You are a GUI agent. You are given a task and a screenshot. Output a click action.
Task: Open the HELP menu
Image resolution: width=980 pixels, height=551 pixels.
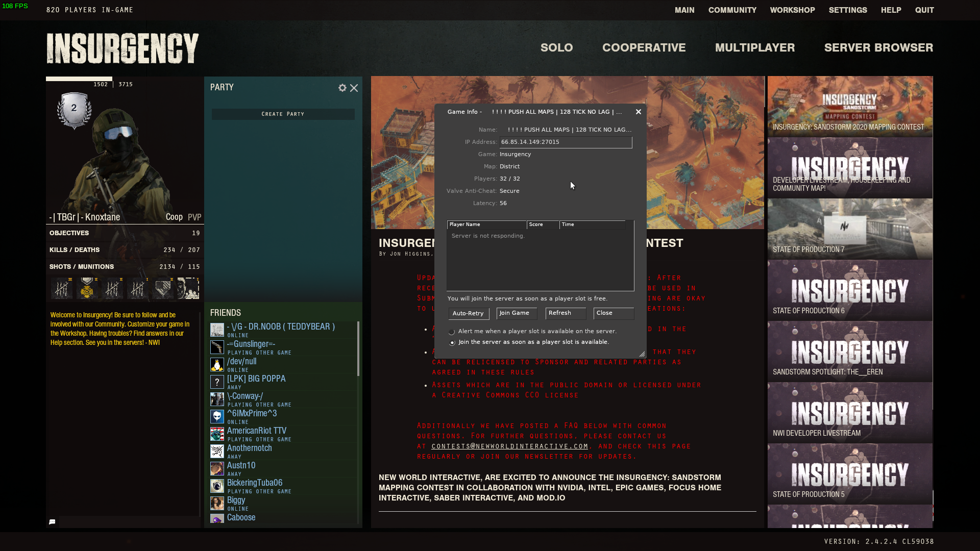point(891,10)
